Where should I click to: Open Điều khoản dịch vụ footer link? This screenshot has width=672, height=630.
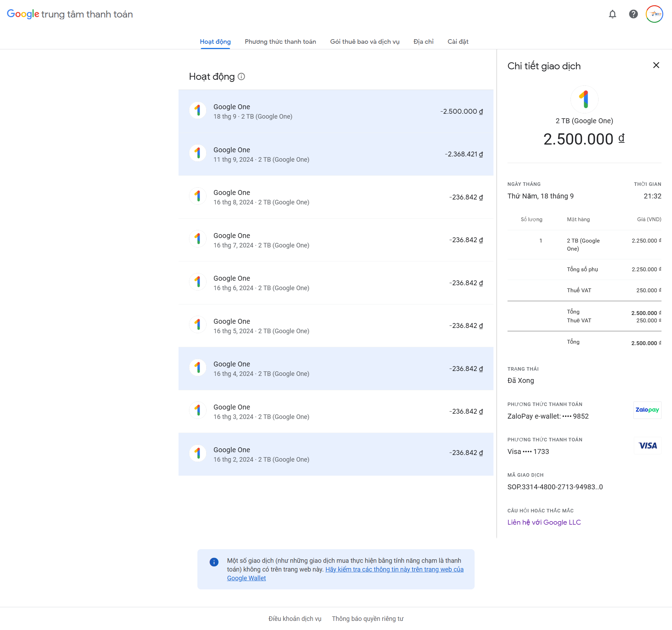[295, 618]
